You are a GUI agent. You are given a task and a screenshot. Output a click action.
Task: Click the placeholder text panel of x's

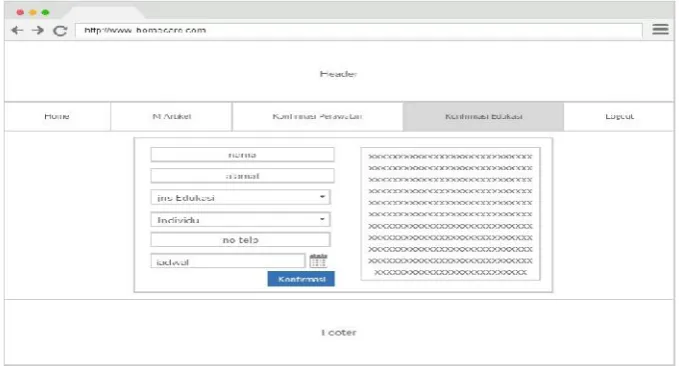(450, 214)
